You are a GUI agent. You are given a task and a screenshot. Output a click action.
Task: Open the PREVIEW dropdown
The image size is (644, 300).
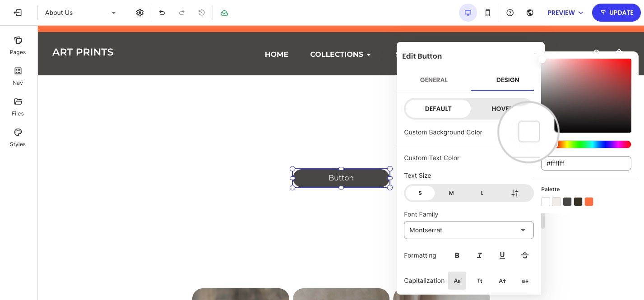click(565, 13)
